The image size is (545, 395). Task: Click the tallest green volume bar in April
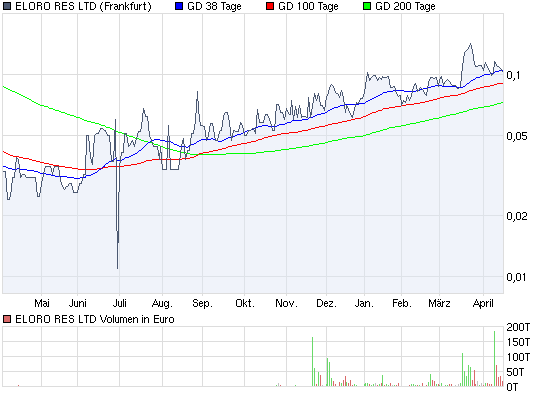pyautogui.click(x=494, y=358)
